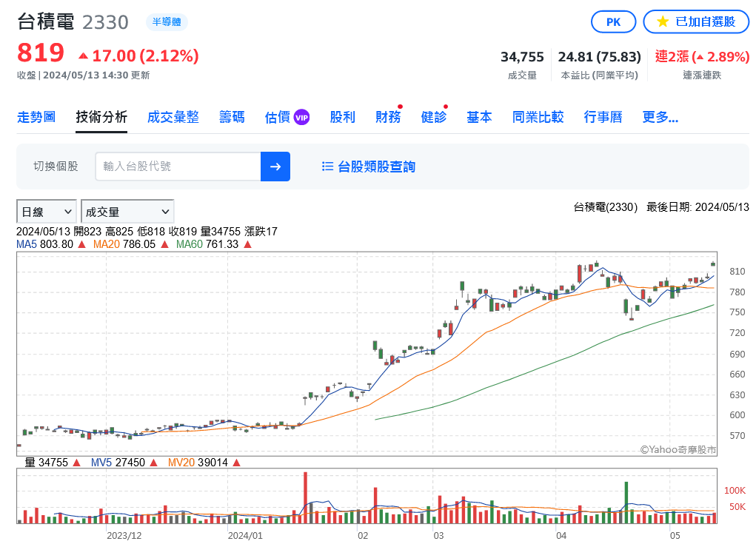Open the 籌碼 tab
Screen dimensions: 756x544
(x=232, y=117)
